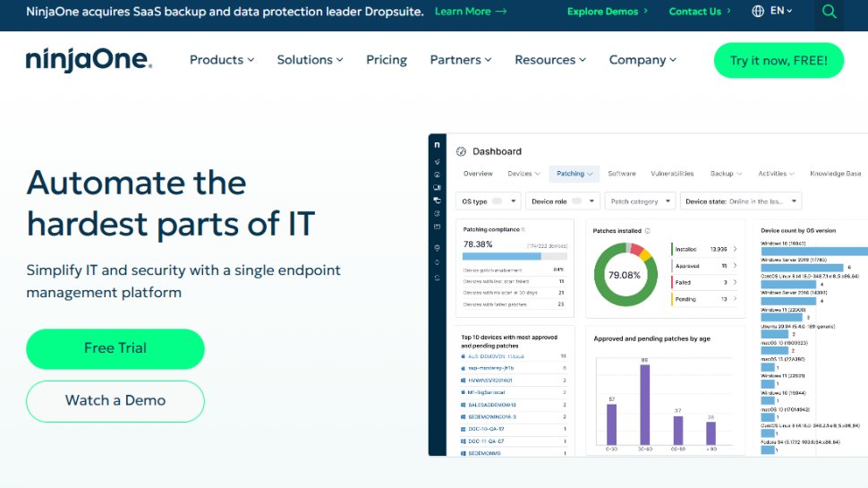The image size is (868, 488).
Task: Open the Activities dashboard tab
Action: coord(776,174)
